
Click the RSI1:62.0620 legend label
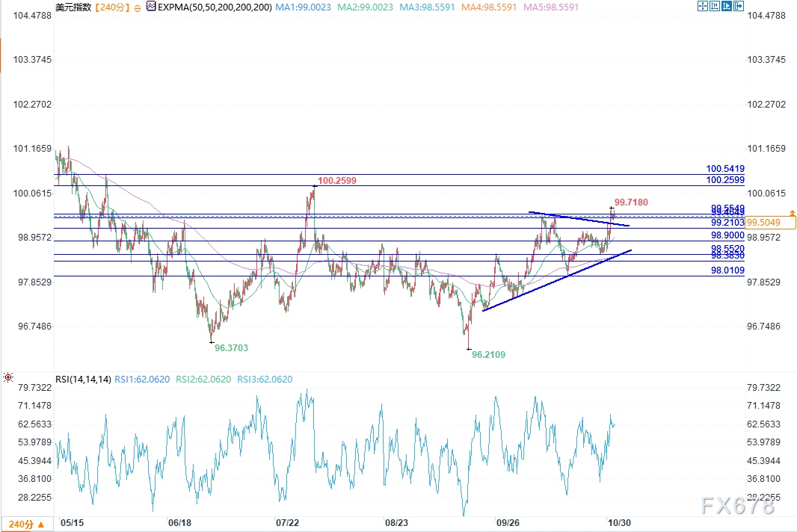144,380
